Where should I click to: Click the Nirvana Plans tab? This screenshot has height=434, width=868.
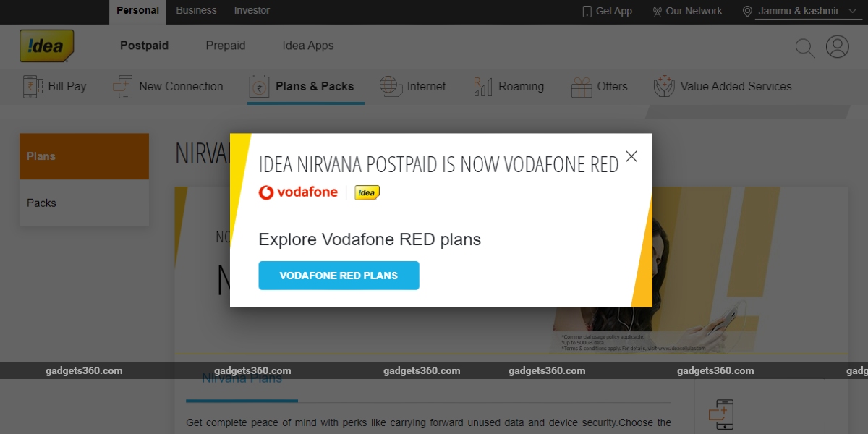coord(242,378)
